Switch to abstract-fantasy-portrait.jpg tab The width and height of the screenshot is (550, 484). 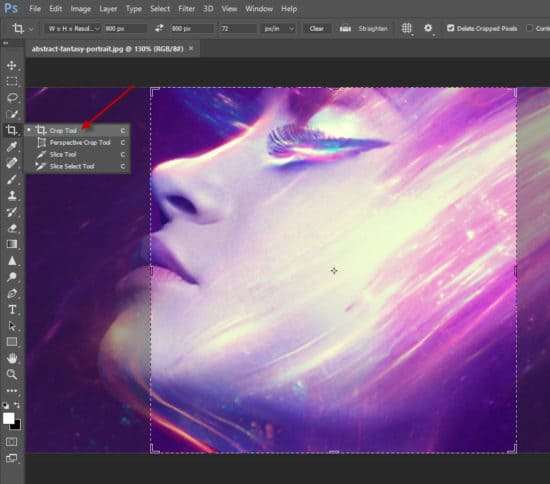click(x=107, y=49)
